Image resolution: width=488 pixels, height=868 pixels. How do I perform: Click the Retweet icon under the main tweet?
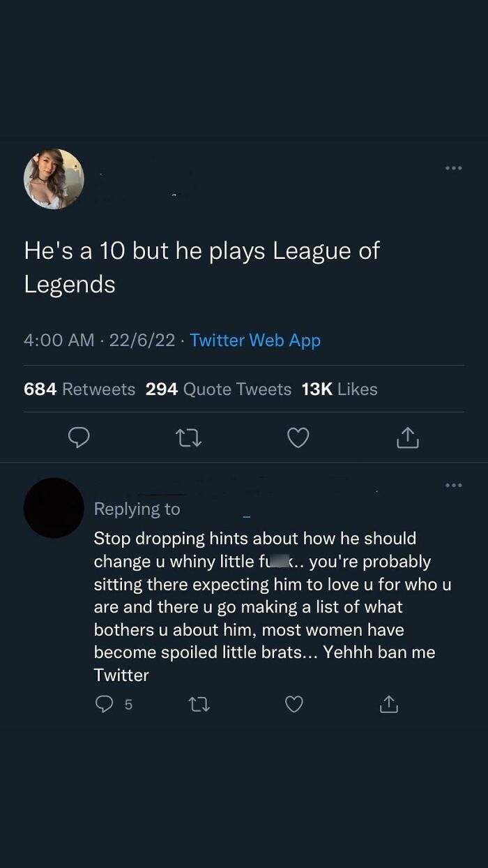point(188,437)
